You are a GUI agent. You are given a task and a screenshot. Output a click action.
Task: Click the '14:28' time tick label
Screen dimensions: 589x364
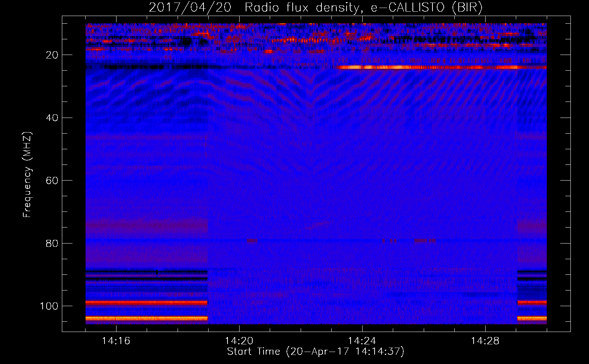click(485, 341)
